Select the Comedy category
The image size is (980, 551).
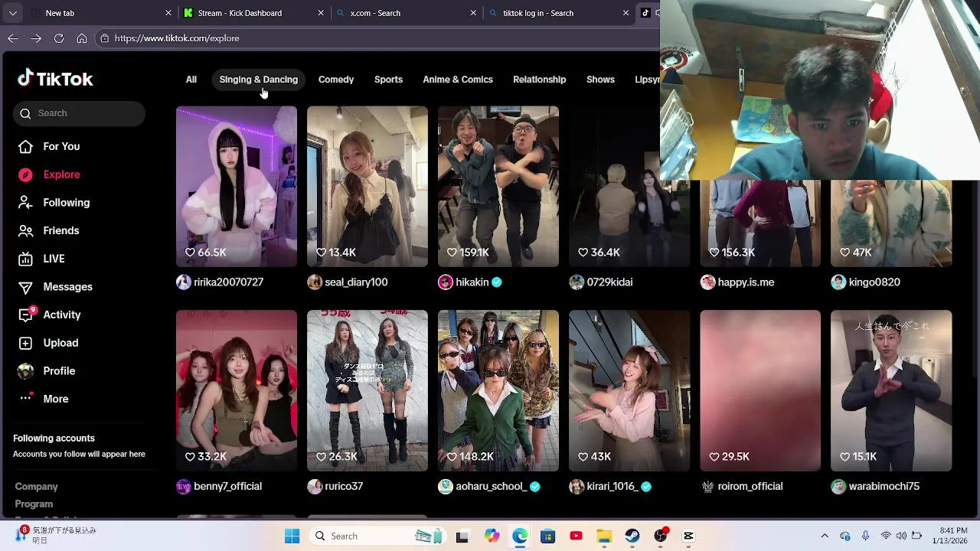(336, 80)
